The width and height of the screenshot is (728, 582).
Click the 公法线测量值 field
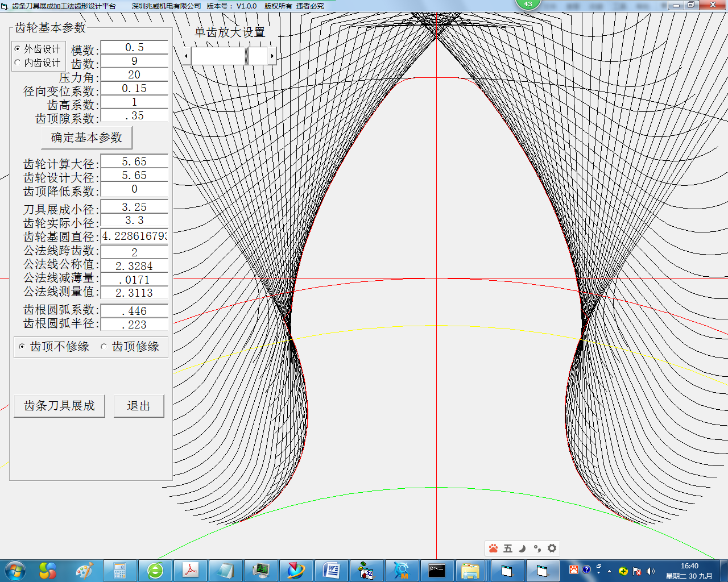pyautogui.click(x=134, y=293)
